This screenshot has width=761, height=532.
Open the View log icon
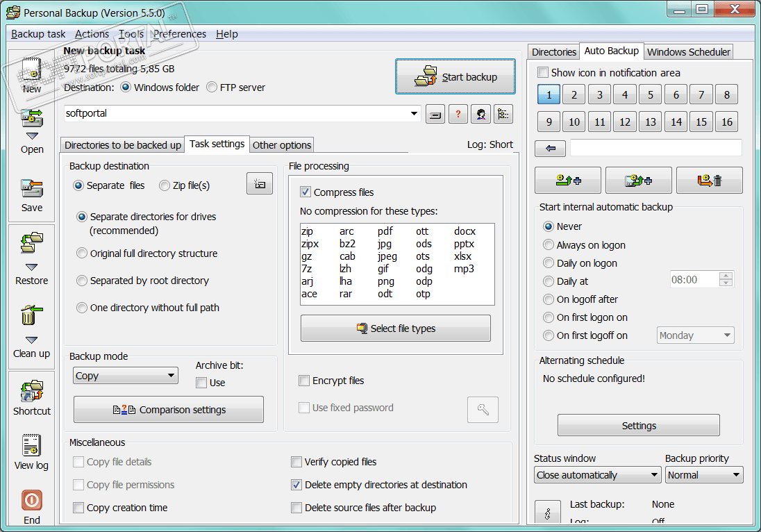(32, 445)
